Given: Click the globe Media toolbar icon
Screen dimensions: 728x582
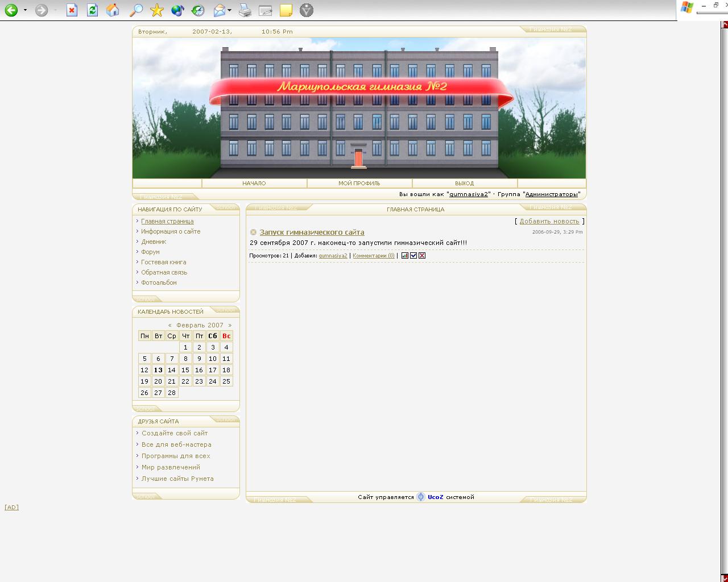Looking at the screenshot, I should [x=177, y=10].
